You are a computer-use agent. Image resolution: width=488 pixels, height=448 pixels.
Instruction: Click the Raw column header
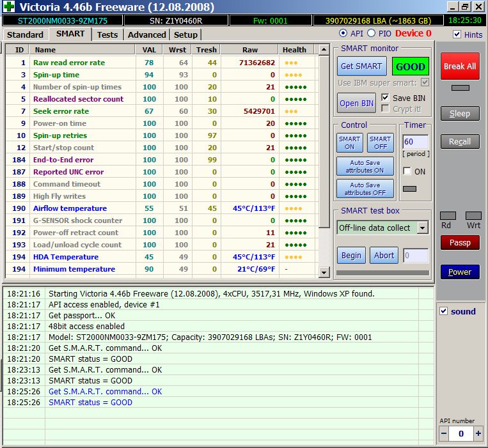click(249, 50)
